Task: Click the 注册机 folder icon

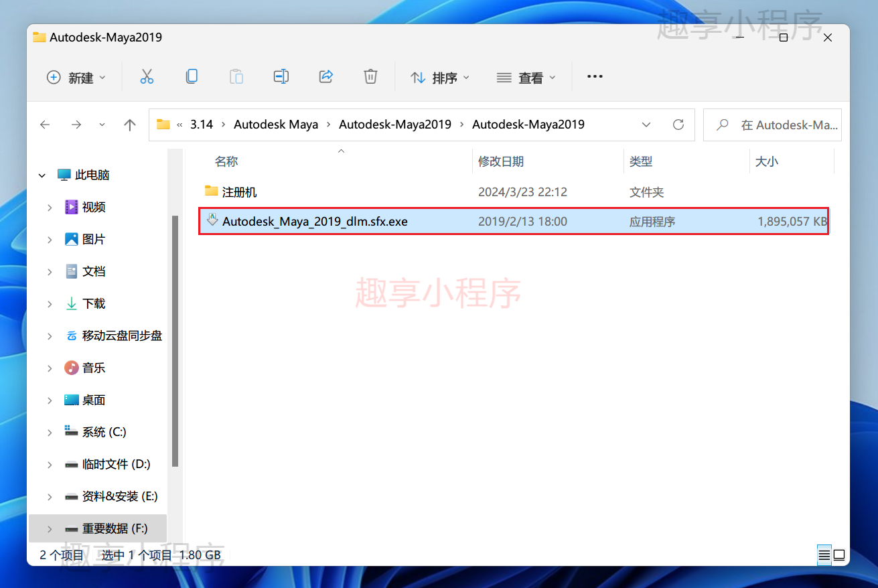Action: tap(212, 192)
